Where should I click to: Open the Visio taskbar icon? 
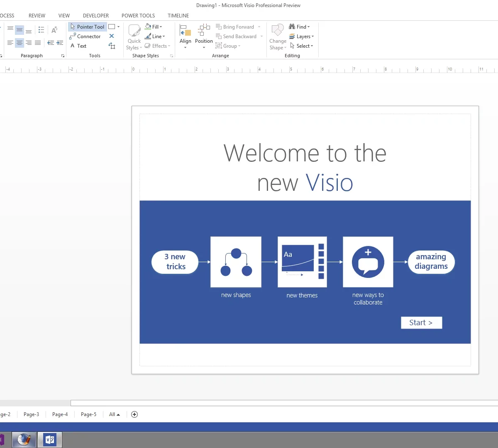click(50, 440)
